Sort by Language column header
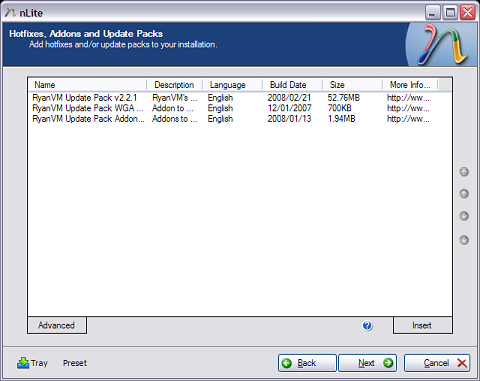This screenshot has width=480, height=381. [232, 85]
